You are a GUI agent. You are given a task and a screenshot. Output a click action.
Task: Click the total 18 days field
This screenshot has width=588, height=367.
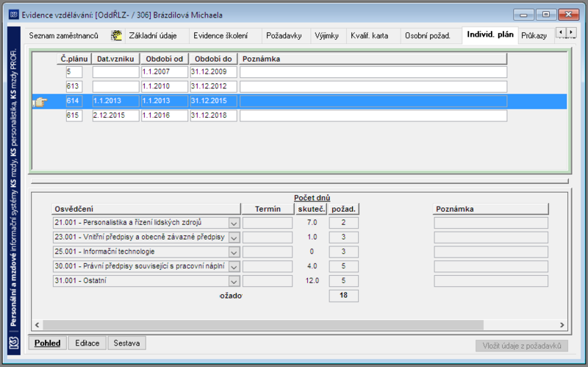pyautogui.click(x=343, y=296)
